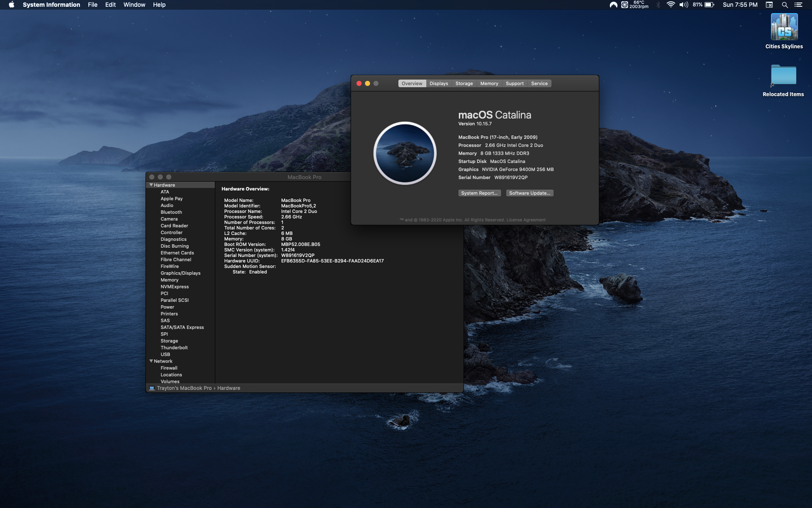
Task: Click the macOS Catalina logo image
Action: coord(405,153)
